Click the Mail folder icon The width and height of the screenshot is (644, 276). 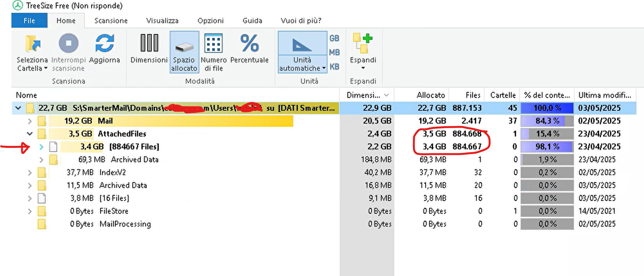coord(42,121)
